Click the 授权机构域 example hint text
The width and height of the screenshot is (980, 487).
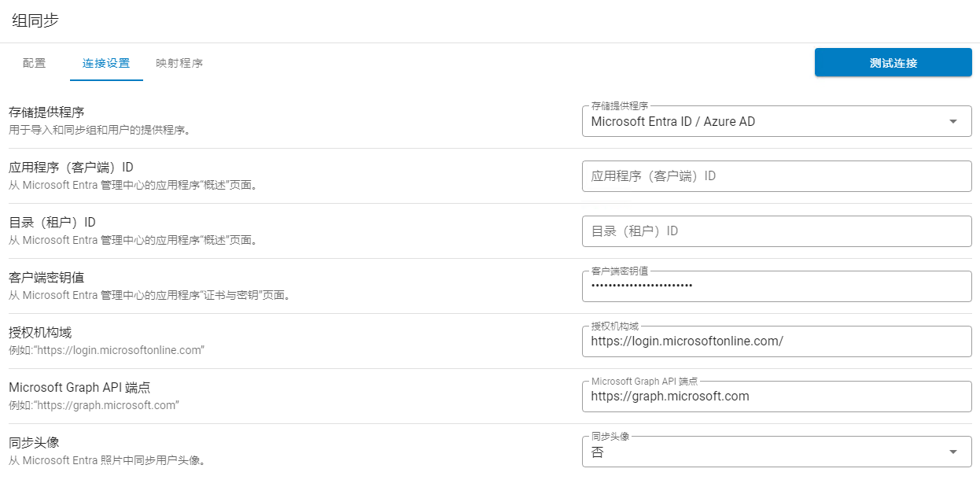[106, 350]
